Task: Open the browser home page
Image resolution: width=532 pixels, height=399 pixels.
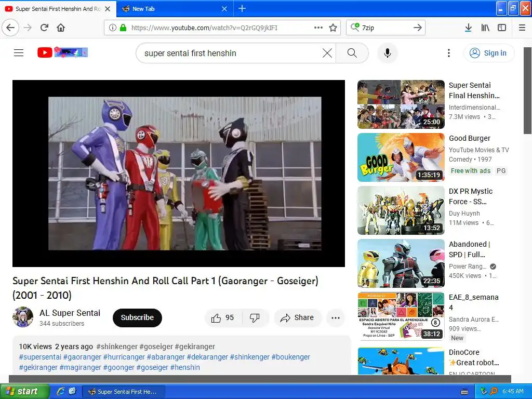Action: (61, 28)
